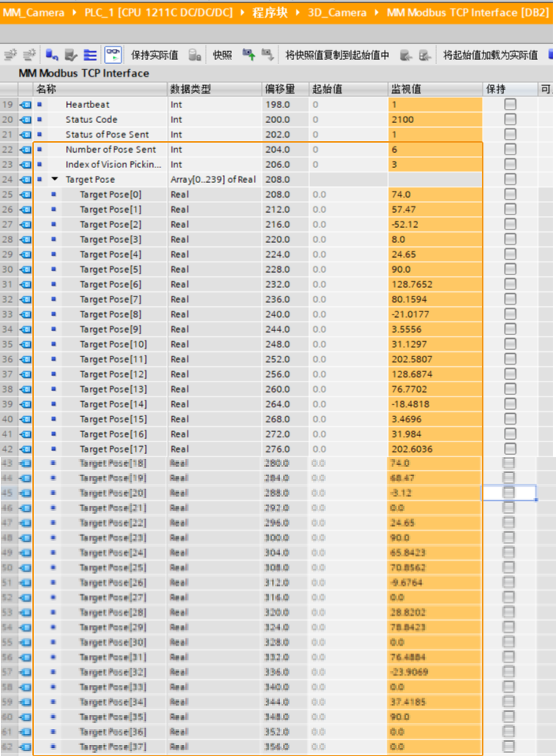Click the 保持实际值 button
Screen dimensions: 556x756
[x=155, y=55]
